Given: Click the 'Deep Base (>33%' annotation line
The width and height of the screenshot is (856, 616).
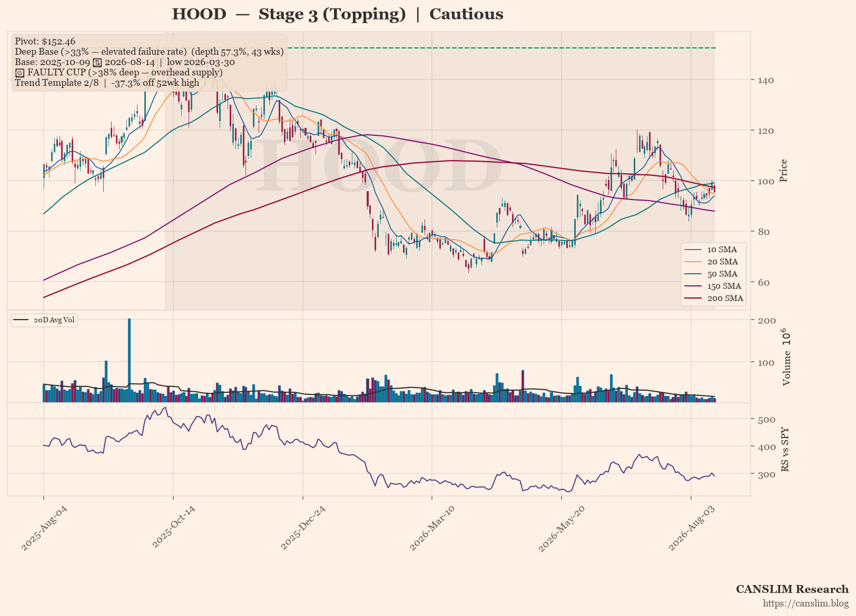Looking at the screenshot, I should click(149, 52).
